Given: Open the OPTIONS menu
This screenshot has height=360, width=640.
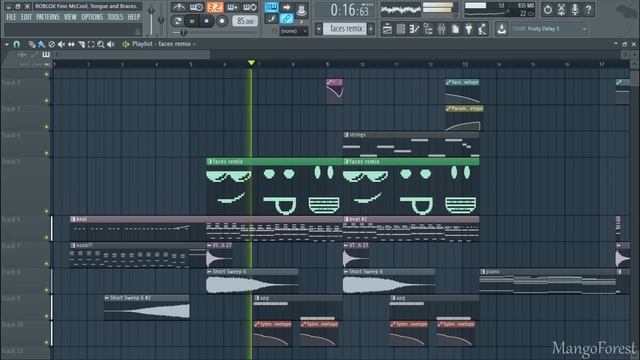Looking at the screenshot, I should (92, 17).
